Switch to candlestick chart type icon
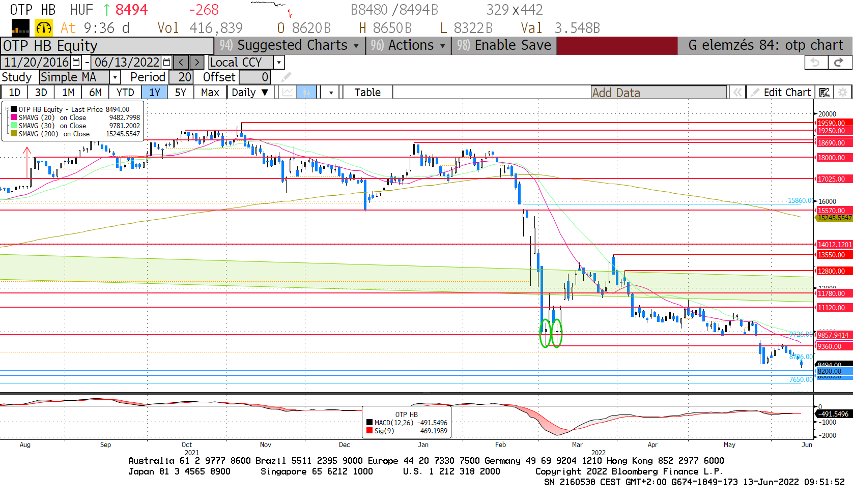 pos(307,92)
